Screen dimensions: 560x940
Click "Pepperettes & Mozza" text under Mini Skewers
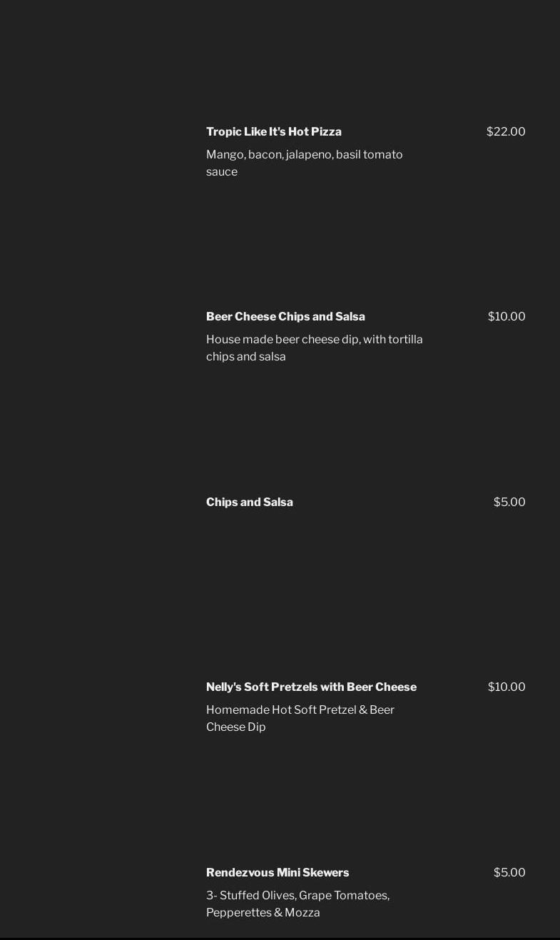(263, 913)
